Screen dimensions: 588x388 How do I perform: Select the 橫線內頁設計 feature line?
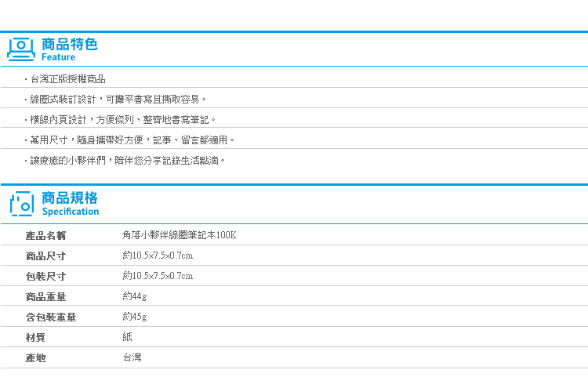tap(121, 120)
